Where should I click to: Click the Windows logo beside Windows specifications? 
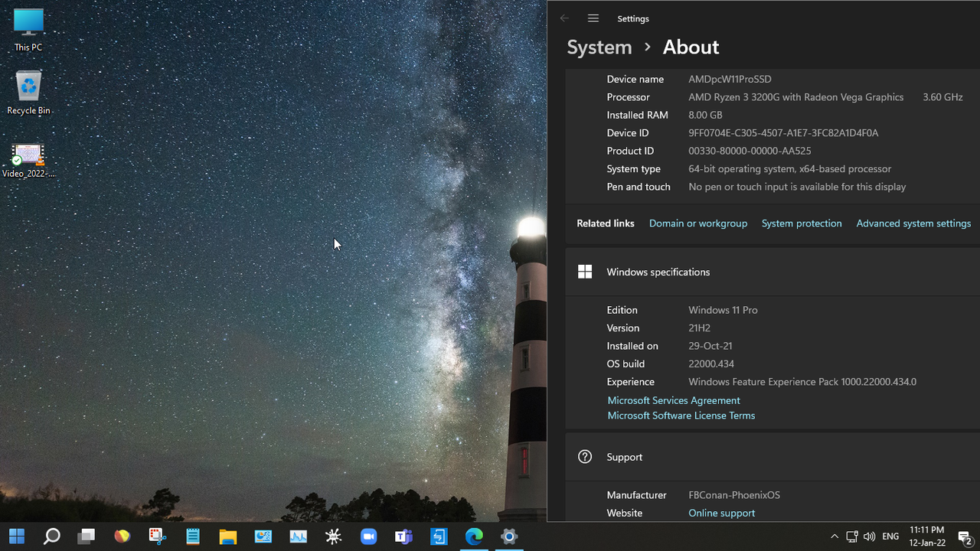click(x=585, y=272)
